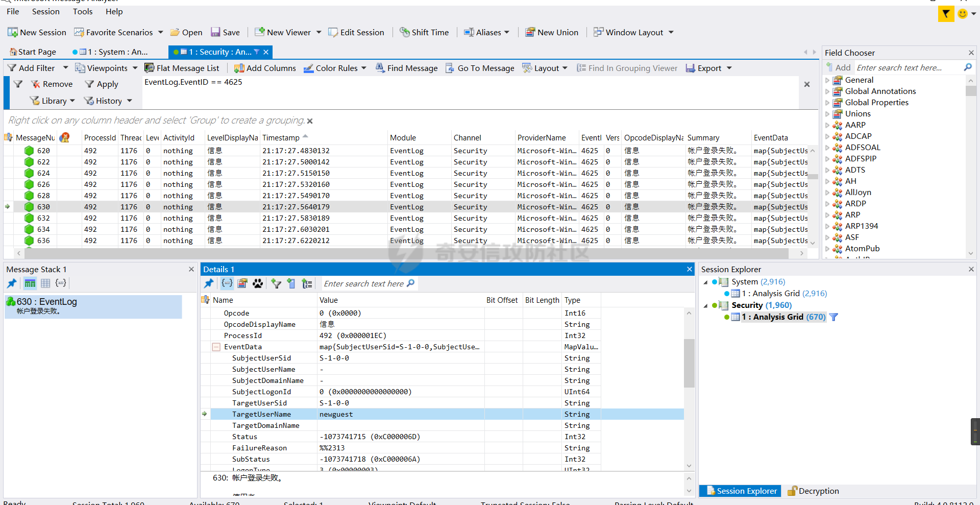Viewport: 980px width, 505px height.
Task: Open the Session menu
Action: pos(45,11)
